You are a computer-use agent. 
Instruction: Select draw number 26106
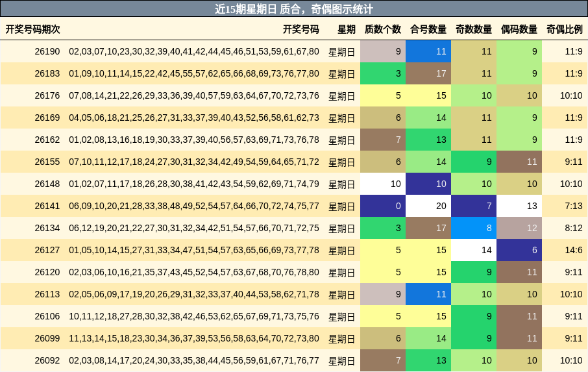tap(47, 317)
